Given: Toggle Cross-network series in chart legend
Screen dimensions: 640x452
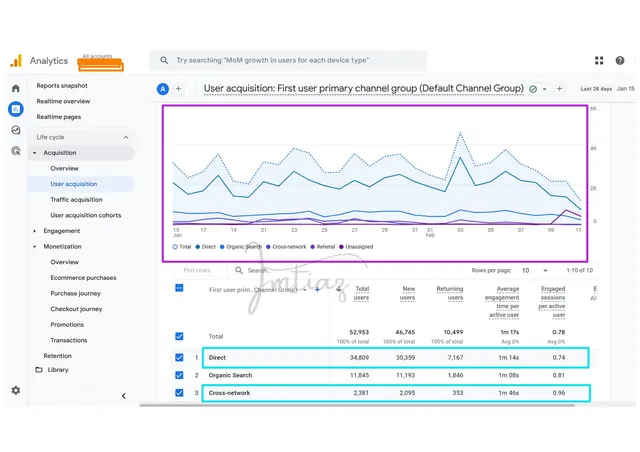Looking at the screenshot, I should tap(286, 247).
